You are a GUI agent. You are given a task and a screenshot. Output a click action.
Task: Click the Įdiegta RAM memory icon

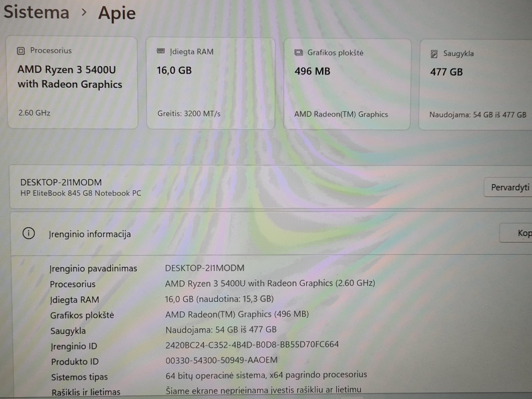tap(161, 51)
